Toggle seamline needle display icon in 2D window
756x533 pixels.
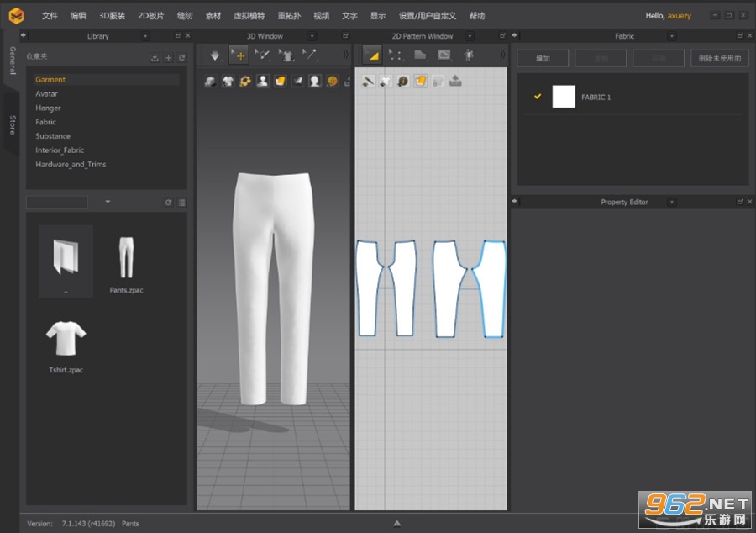click(x=368, y=81)
